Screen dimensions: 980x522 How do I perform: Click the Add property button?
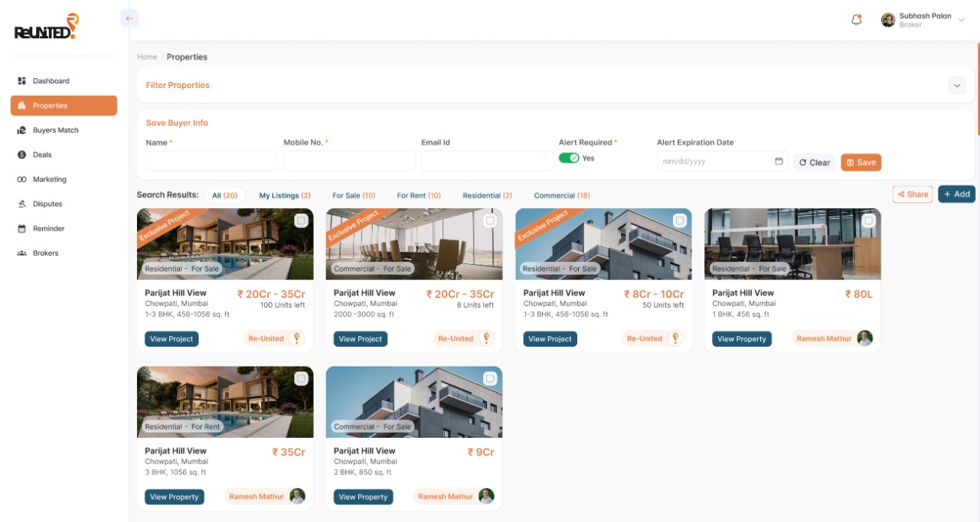tap(956, 194)
